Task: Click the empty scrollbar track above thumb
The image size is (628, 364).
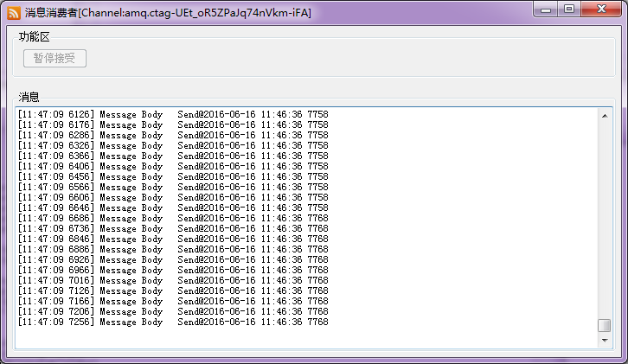Action: tap(604, 216)
